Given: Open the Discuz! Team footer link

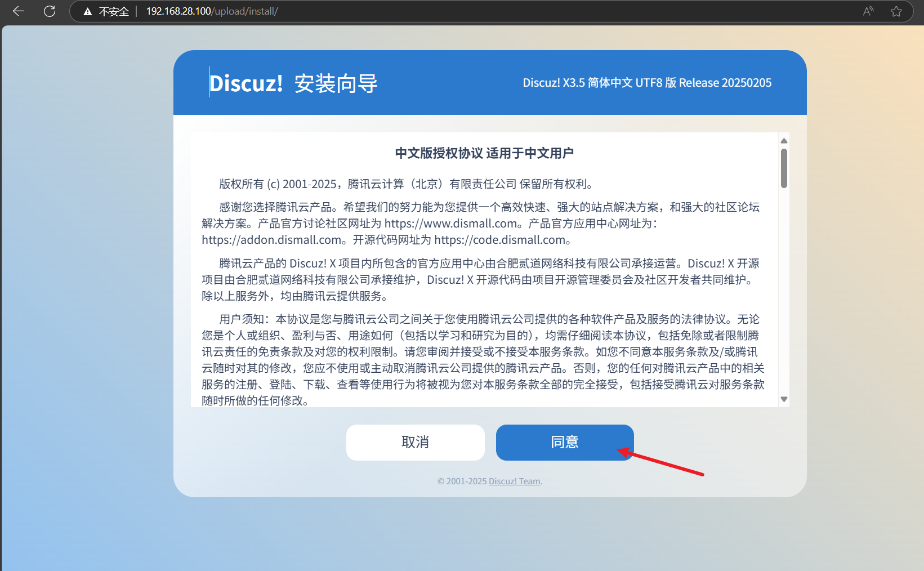Looking at the screenshot, I should click(515, 481).
